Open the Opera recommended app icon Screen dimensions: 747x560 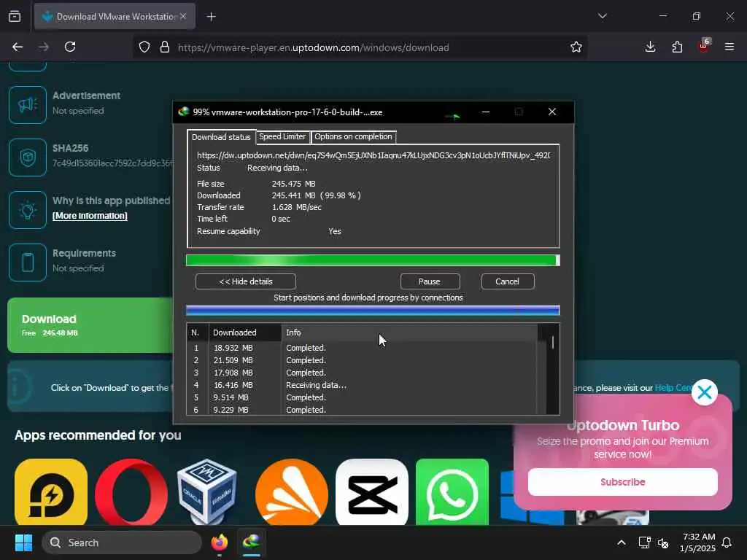(131, 492)
